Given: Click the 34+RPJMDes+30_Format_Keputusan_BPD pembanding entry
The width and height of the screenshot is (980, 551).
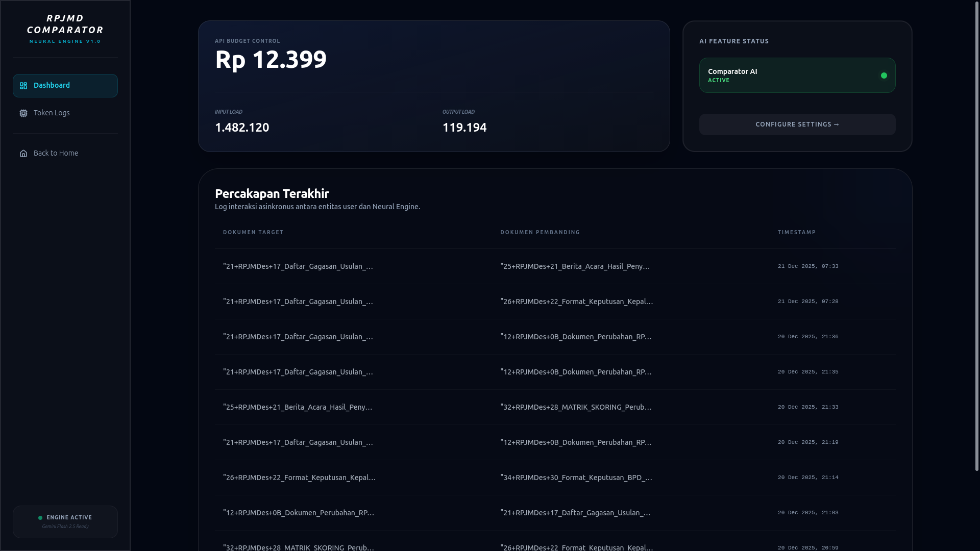Looking at the screenshot, I should point(576,478).
